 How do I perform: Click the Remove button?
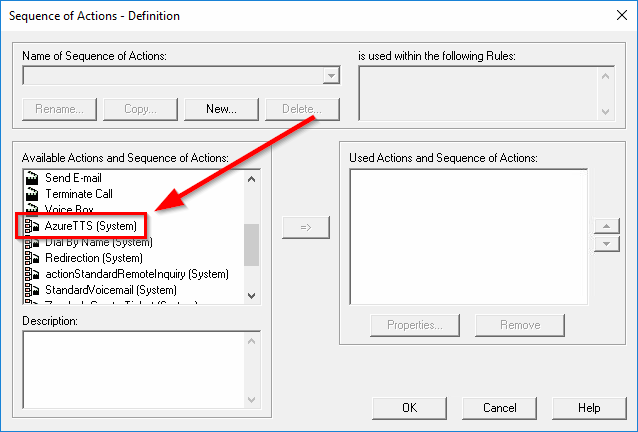(x=520, y=325)
